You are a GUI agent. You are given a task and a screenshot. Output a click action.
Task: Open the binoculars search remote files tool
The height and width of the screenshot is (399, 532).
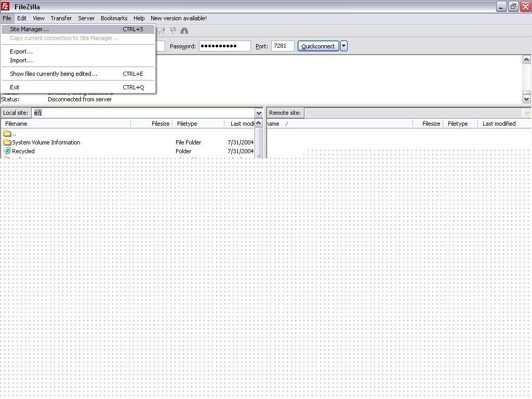click(x=184, y=31)
